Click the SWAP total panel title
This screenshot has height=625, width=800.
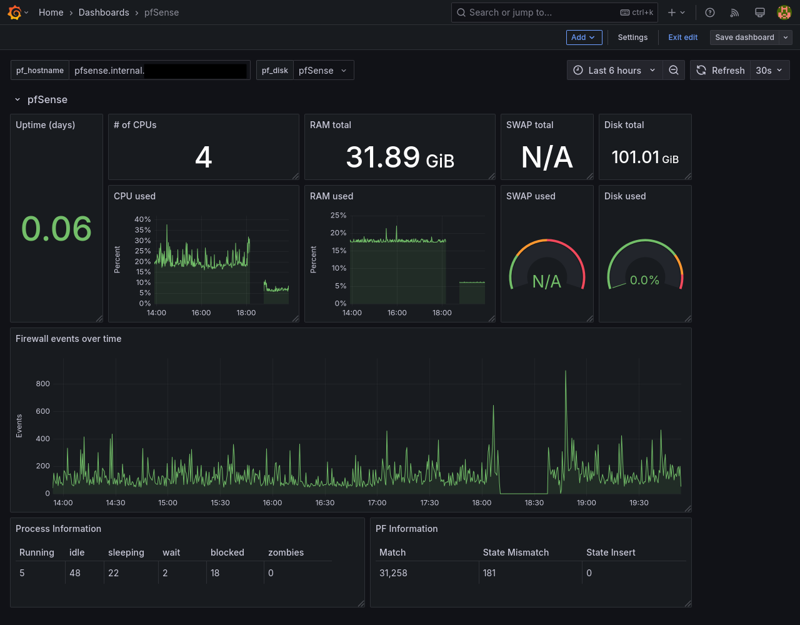tap(530, 125)
